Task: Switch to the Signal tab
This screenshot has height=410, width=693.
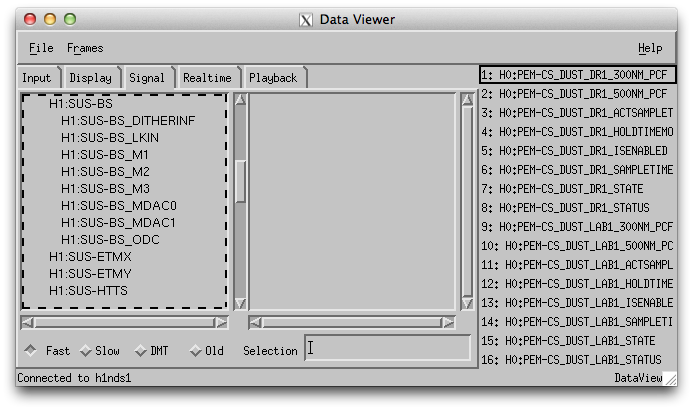Action: tap(147, 78)
